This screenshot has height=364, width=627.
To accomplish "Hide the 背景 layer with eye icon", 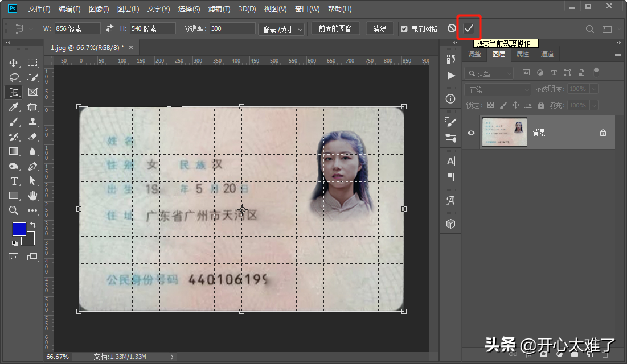I will 471,133.
